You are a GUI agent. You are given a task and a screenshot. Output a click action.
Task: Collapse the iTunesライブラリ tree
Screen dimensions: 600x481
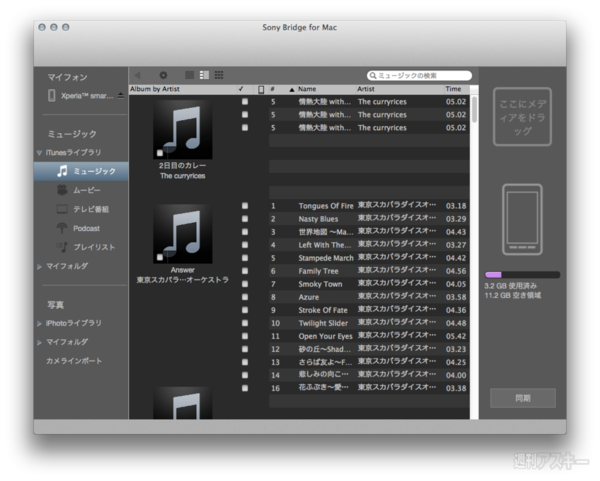(x=39, y=153)
